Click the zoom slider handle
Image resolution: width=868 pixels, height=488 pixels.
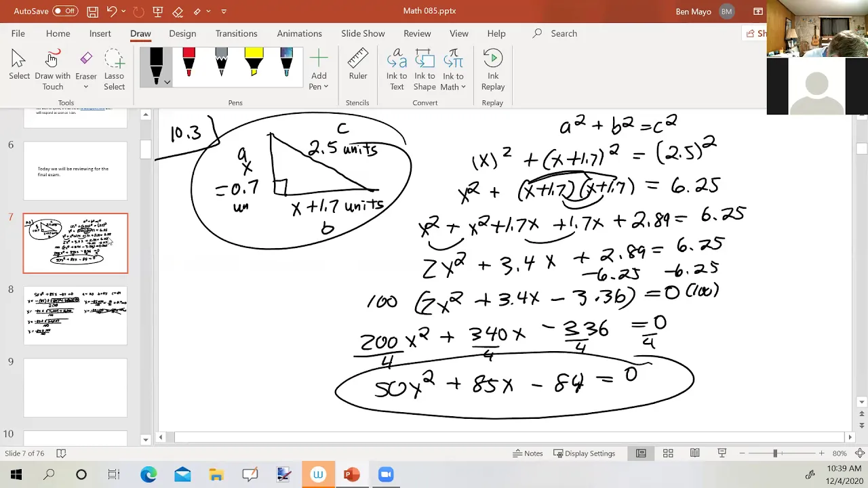[x=775, y=453]
